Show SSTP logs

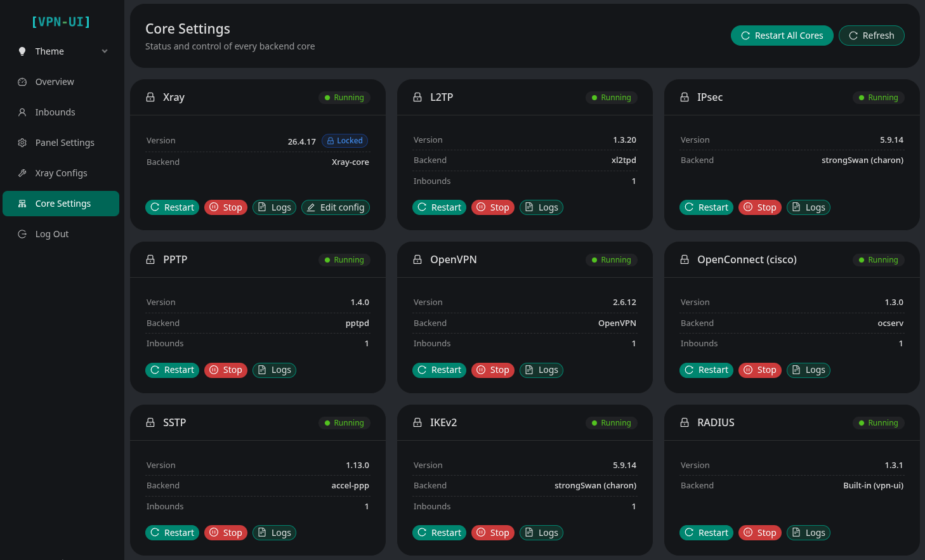pyautogui.click(x=274, y=533)
